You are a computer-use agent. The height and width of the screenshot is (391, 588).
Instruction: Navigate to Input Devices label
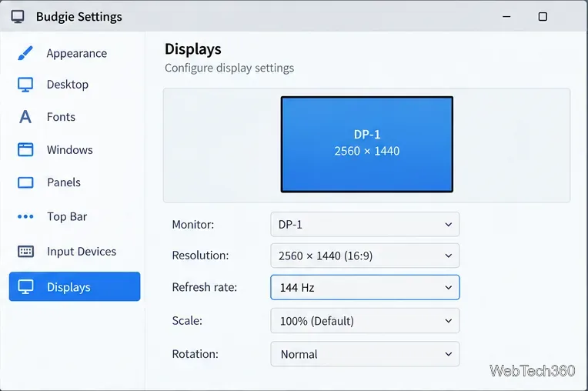pos(82,252)
